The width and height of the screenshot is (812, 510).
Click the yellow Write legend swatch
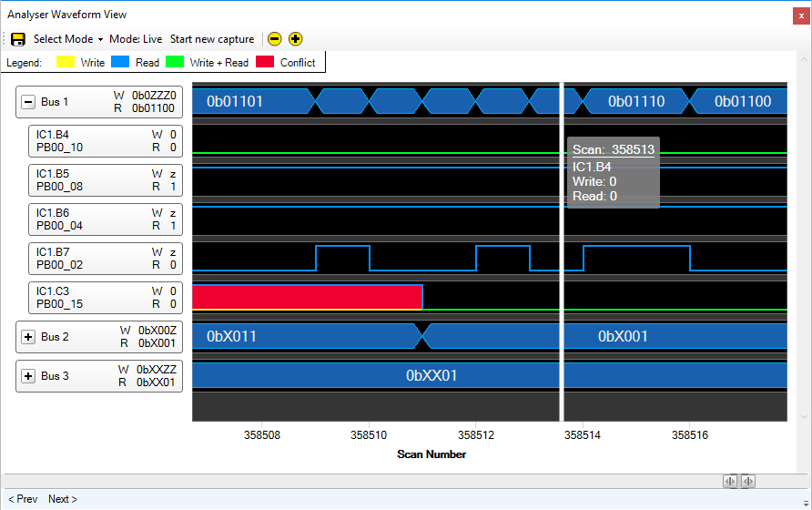click(x=66, y=62)
